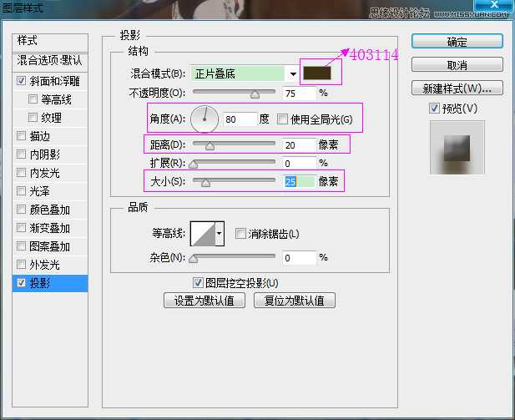Click the 扩展 slider handle

[194, 164]
